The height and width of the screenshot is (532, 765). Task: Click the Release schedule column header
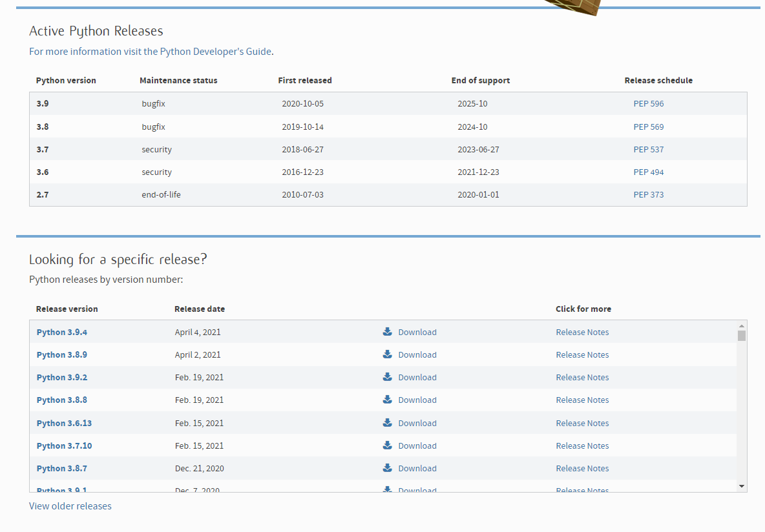coord(658,81)
